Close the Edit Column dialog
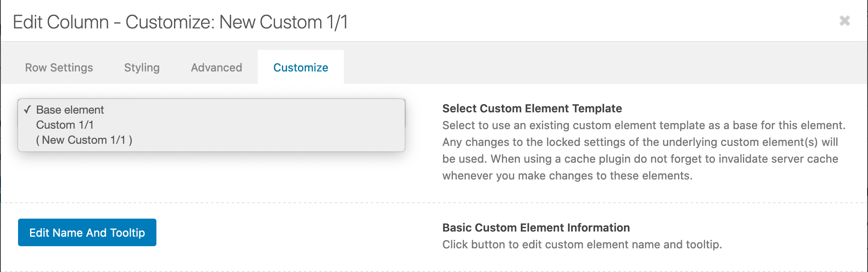The image size is (868, 272). (x=844, y=21)
